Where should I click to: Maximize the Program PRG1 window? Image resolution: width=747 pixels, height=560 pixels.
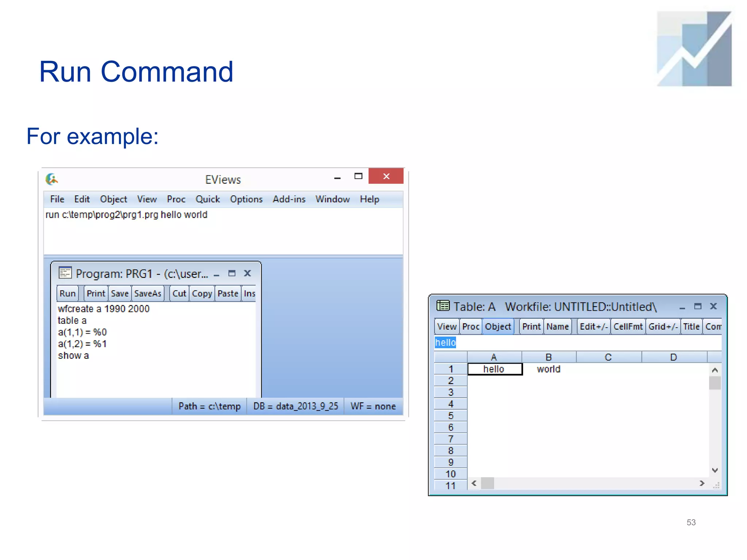pyautogui.click(x=232, y=273)
